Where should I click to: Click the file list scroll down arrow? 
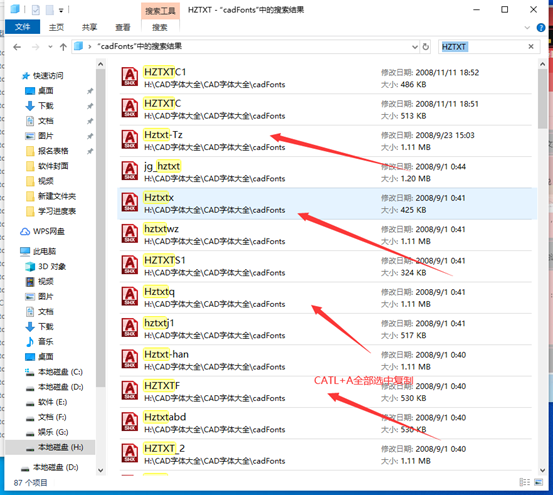(x=543, y=470)
